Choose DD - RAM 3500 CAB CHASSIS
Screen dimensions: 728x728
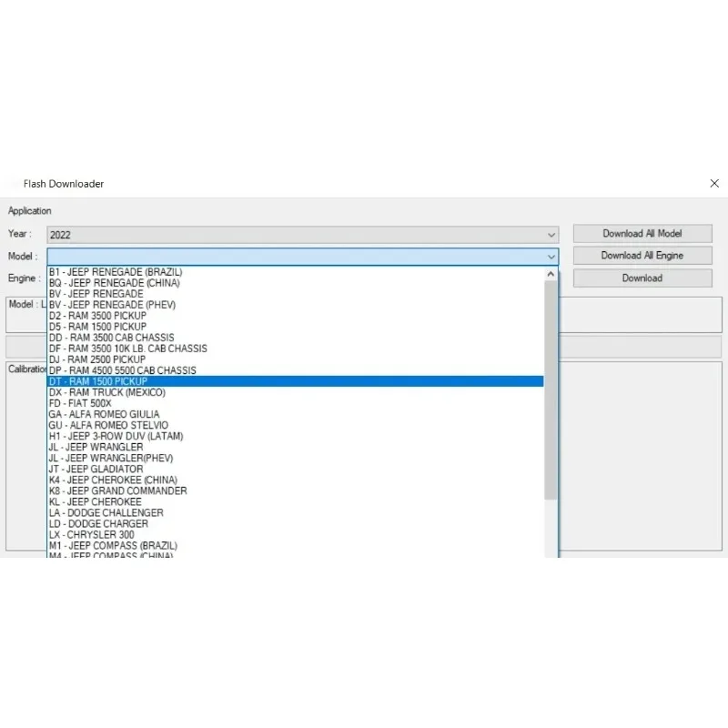295,338
